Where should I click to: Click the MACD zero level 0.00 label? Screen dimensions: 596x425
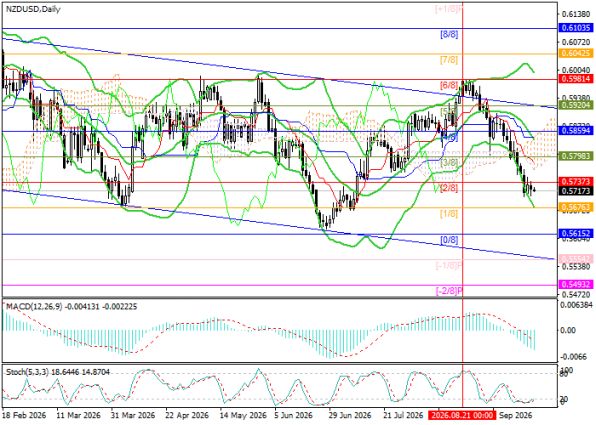click(568, 330)
